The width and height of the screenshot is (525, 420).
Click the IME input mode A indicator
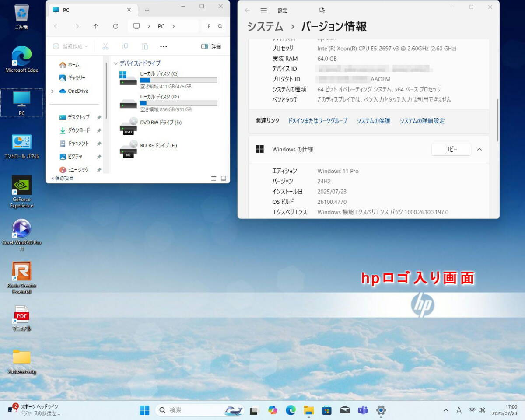(x=459, y=410)
